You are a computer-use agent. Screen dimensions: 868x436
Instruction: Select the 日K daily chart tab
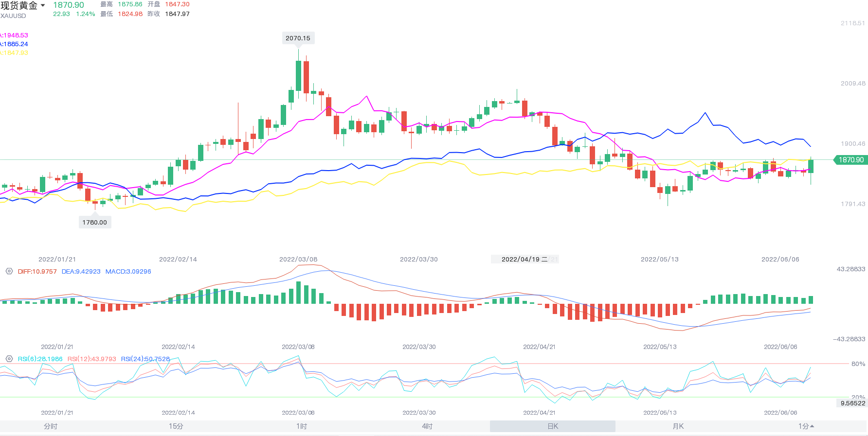tap(553, 426)
